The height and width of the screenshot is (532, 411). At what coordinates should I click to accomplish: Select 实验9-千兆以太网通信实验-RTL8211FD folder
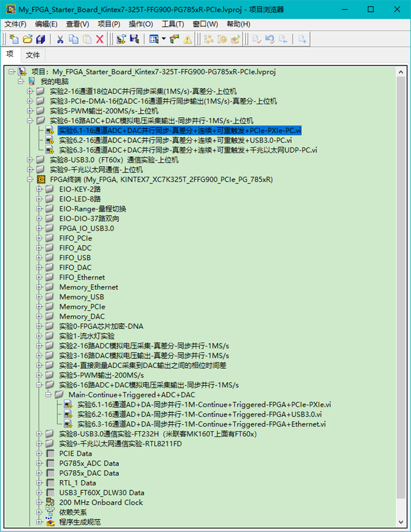tap(121, 443)
